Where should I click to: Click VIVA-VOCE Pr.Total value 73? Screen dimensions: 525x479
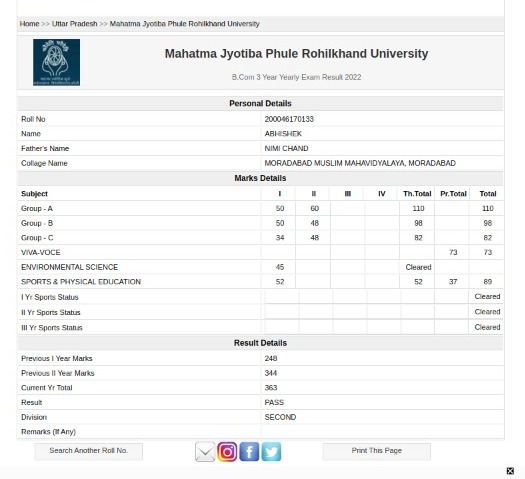coord(453,253)
